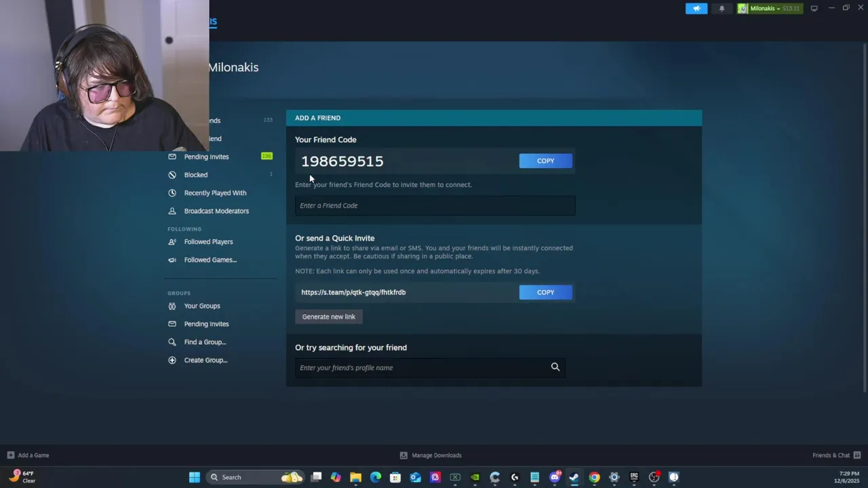Click the blue announcements megaphone icon

(x=696, y=8)
